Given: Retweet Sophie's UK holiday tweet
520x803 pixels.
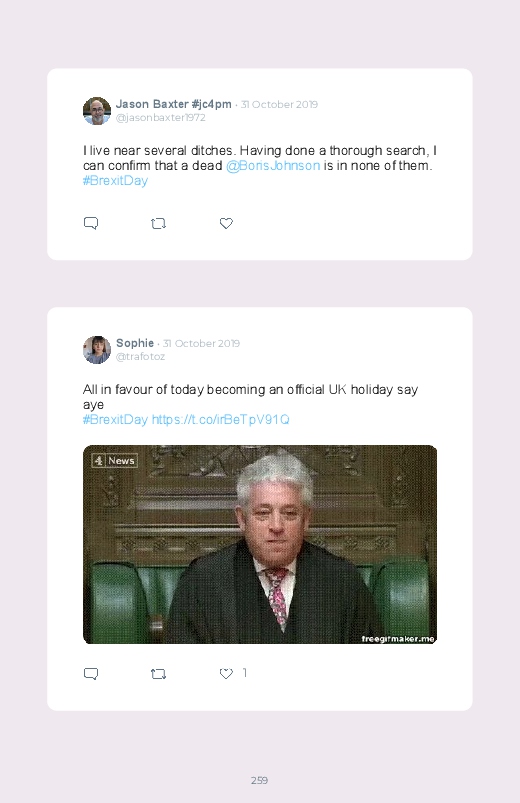Looking at the screenshot, I should (x=158, y=674).
